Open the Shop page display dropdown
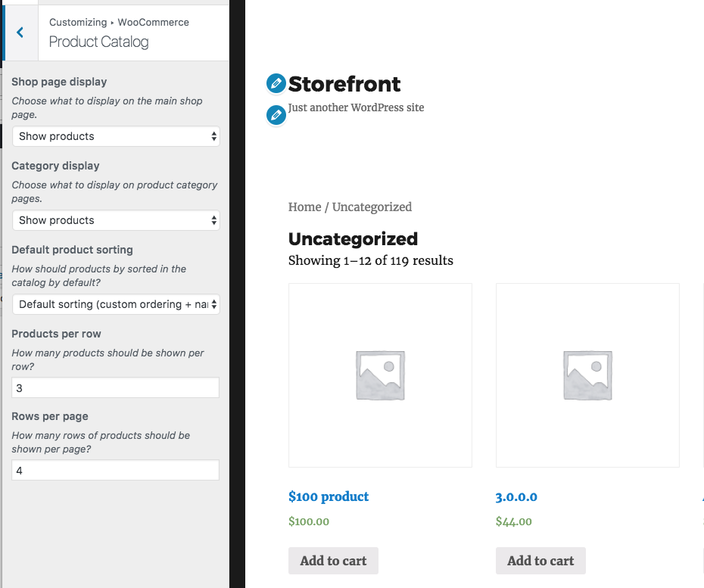This screenshot has width=704, height=588. (x=116, y=136)
